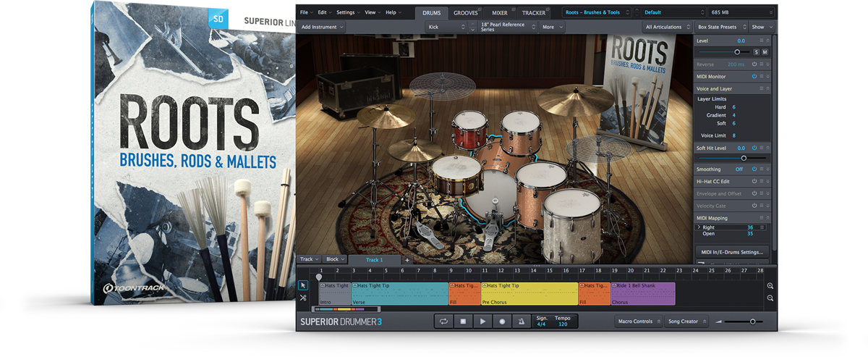Open the File menu
868x357 pixels.
coord(305,12)
